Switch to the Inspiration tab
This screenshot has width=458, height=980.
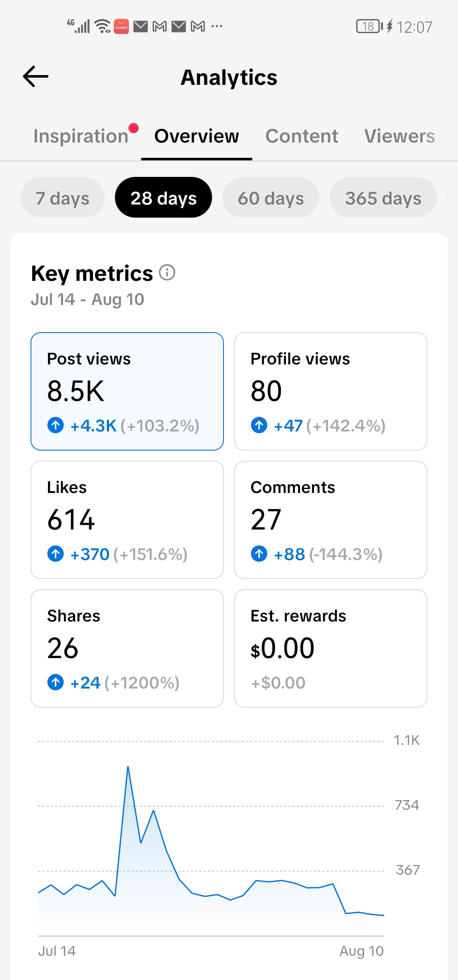(81, 136)
